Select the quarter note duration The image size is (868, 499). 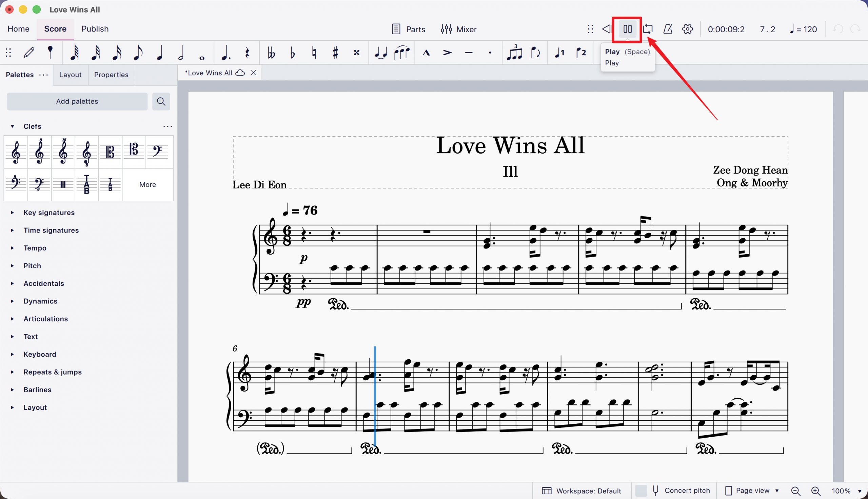pyautogui.click(x=160, y=53)
